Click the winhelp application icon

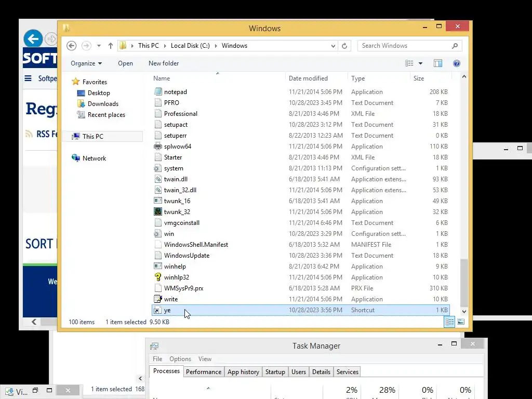click(x=158, y=267)
